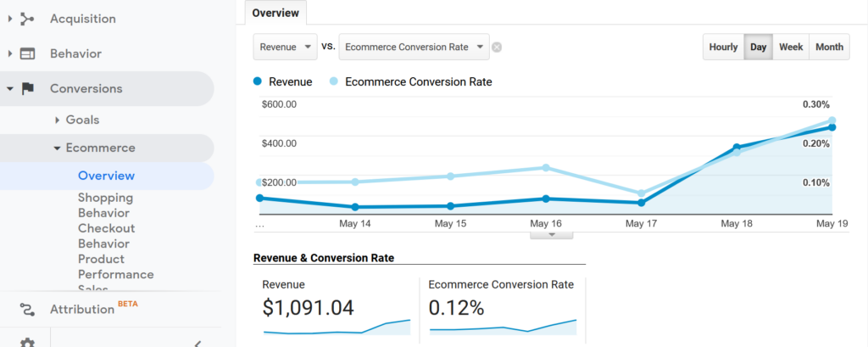Click the Attribution path icon
868x347 pixels.
[27, 309]
